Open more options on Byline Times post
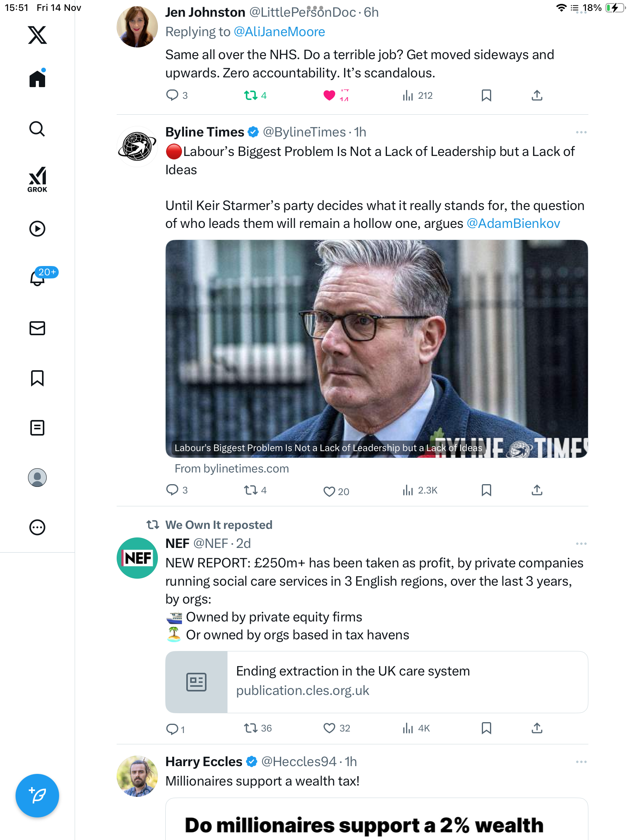This screenshot has width=630, height=840. pyautogui.click(x=581, y=133)
